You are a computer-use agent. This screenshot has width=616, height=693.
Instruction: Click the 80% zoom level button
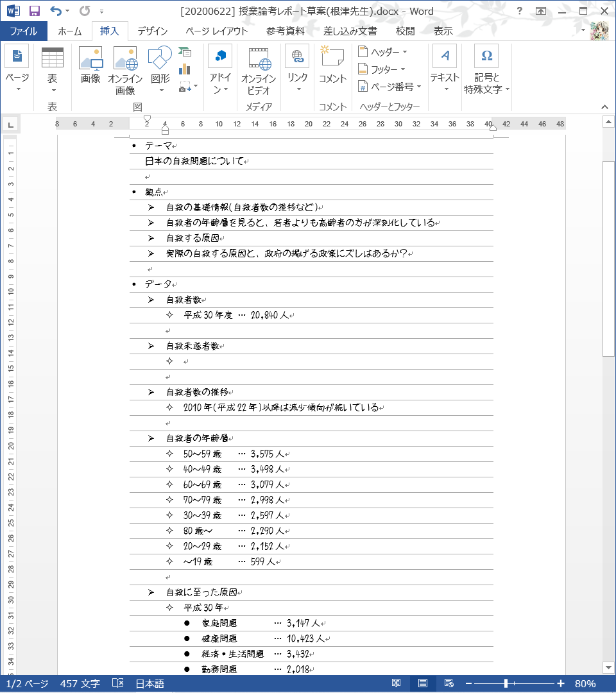tap(585, 683)
